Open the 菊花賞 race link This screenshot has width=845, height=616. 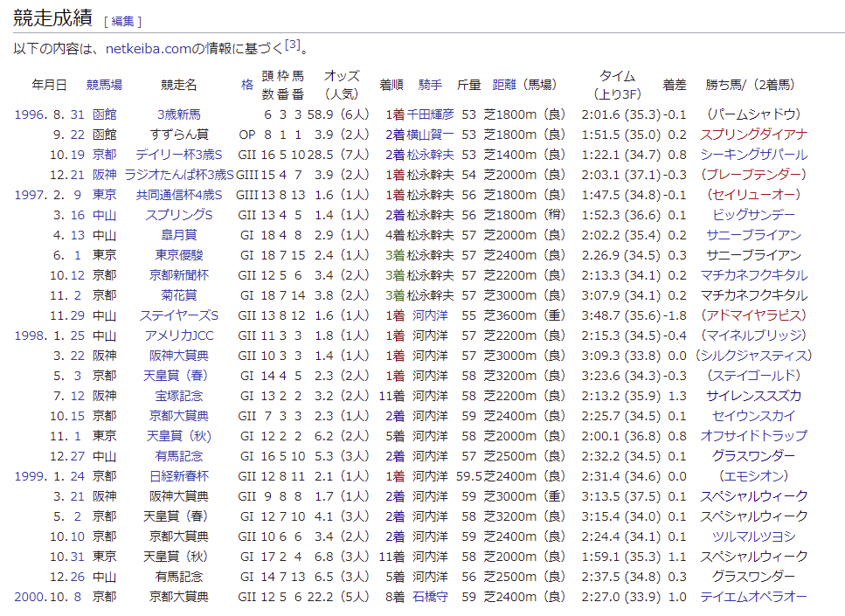click(x=178, y=295)
